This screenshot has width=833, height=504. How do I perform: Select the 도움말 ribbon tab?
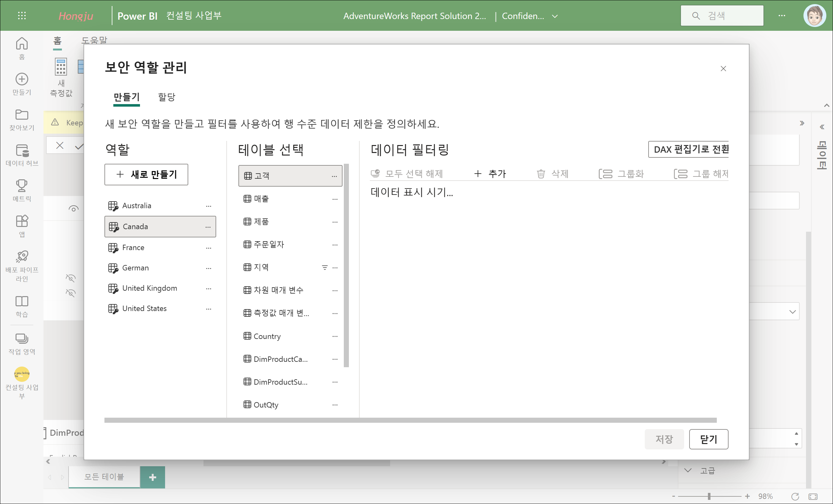click(x=94, y=40)
